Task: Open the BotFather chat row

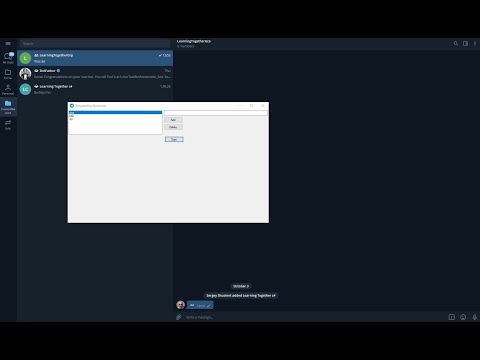Action: point(95,74)
